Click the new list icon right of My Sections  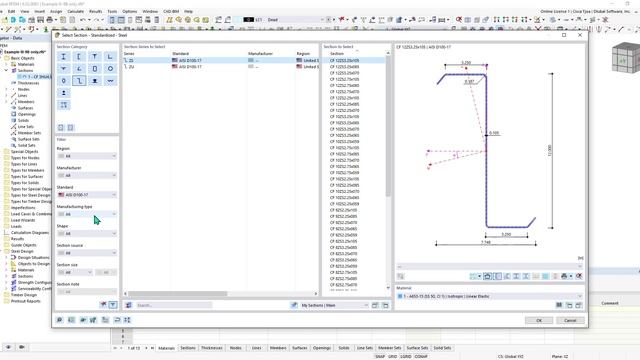click(375, 305)
